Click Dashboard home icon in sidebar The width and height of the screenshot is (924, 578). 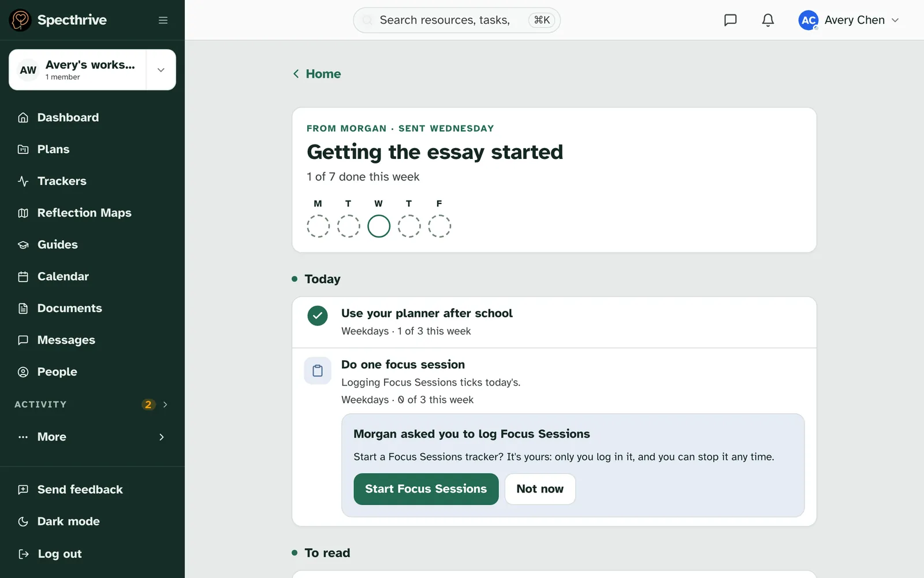pos(23,118)
